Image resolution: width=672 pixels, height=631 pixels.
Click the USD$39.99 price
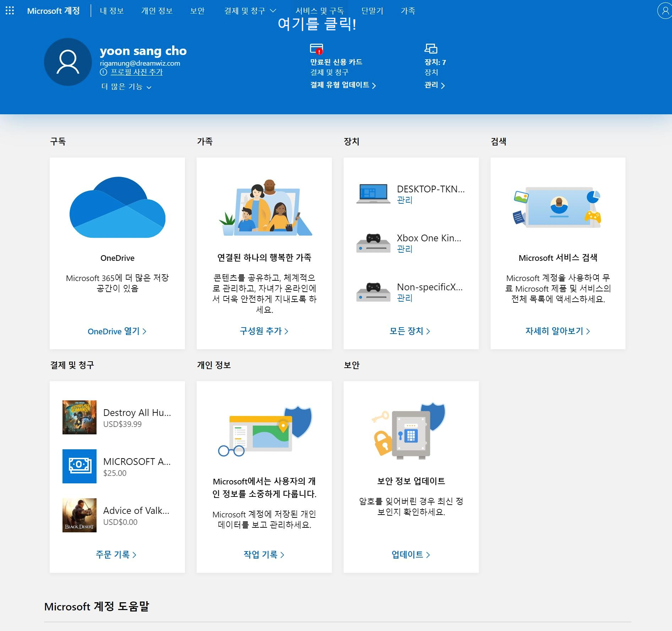[x=122, y=424]
